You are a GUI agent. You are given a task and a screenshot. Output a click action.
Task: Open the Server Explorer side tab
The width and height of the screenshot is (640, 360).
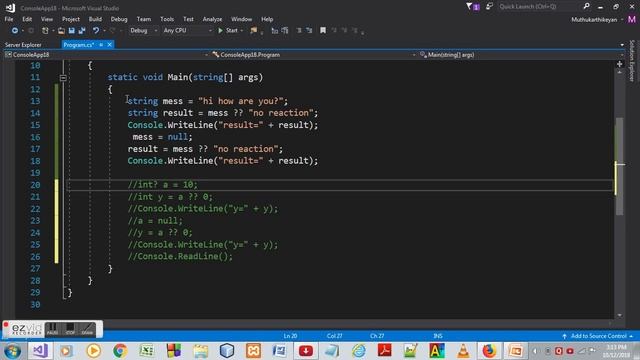tap(23, 45)
